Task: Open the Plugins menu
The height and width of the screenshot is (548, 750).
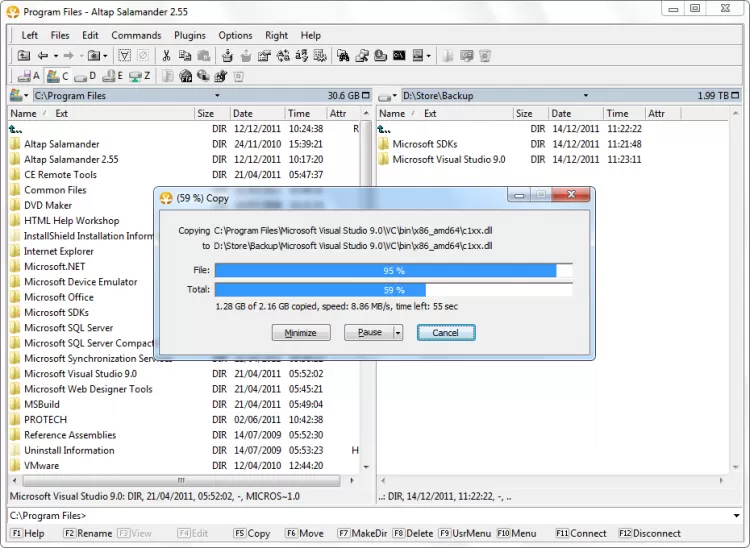Action: pos(190,35)
